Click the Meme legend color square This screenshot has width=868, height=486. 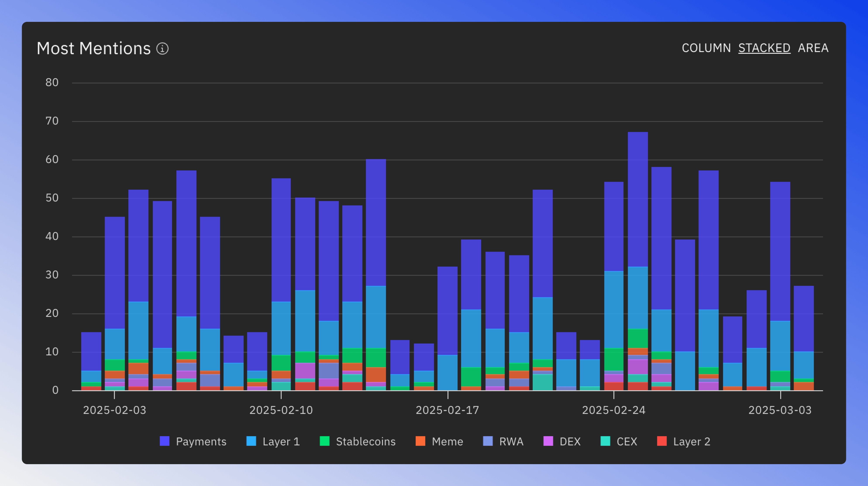click(420, 441)
